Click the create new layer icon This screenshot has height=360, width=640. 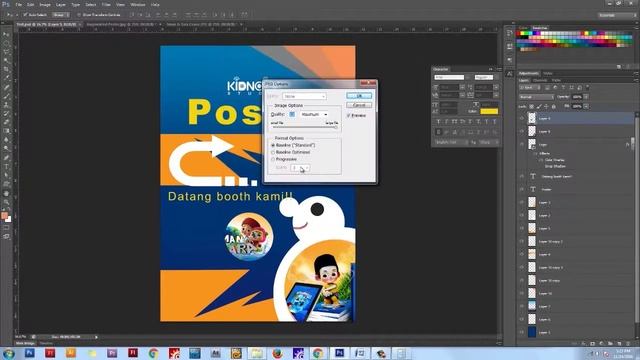pyautogui.click(x=619, y=344)
